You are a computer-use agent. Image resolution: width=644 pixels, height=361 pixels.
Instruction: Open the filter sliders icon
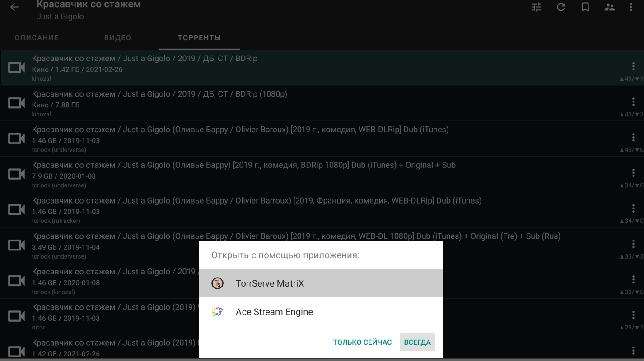pos(537,7)
